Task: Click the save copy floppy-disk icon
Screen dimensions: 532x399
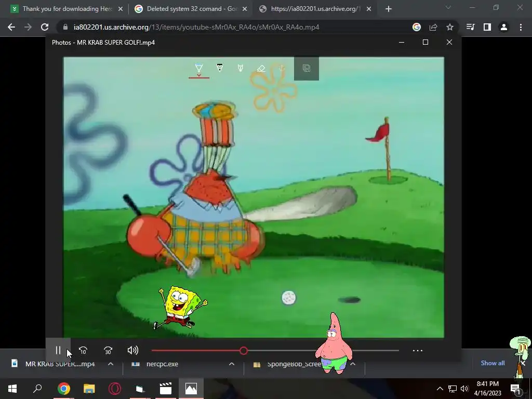Action: [307, 68]
